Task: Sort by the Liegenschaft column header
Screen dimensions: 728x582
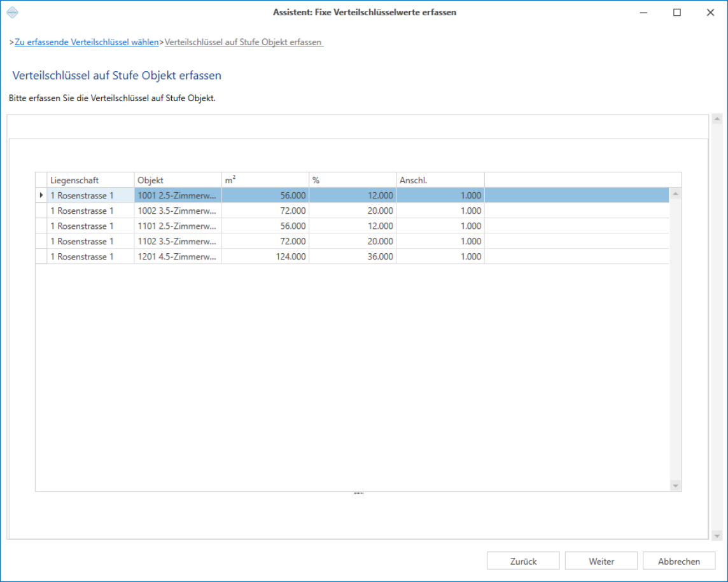Action: (90, 180)
